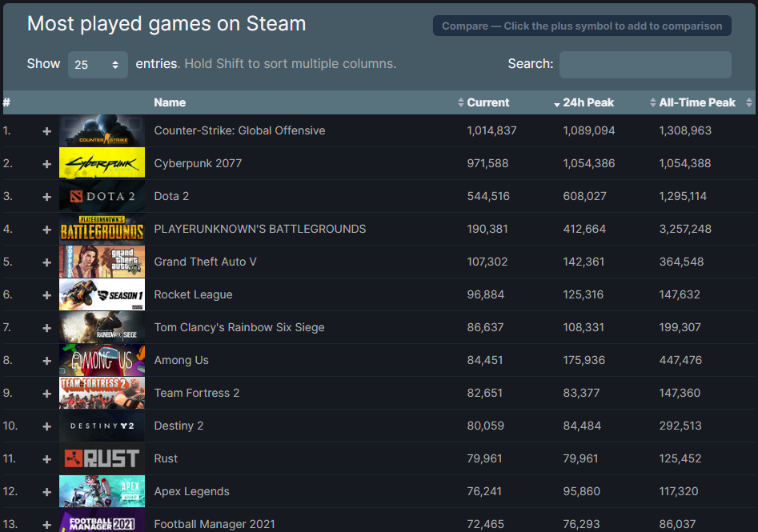Click the Destiny 2 logo image
The height and width of the screenshot is (532, 758).
coord(102,426)
